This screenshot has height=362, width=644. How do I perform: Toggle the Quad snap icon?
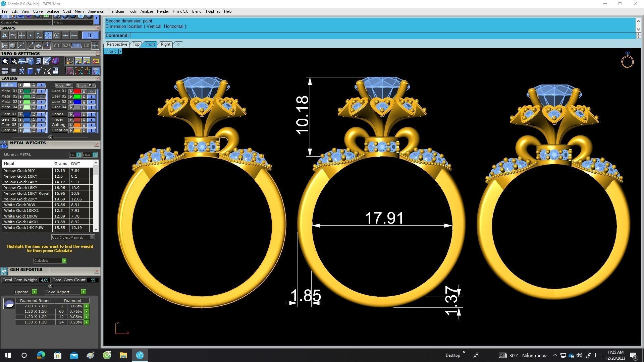(48, 35)
